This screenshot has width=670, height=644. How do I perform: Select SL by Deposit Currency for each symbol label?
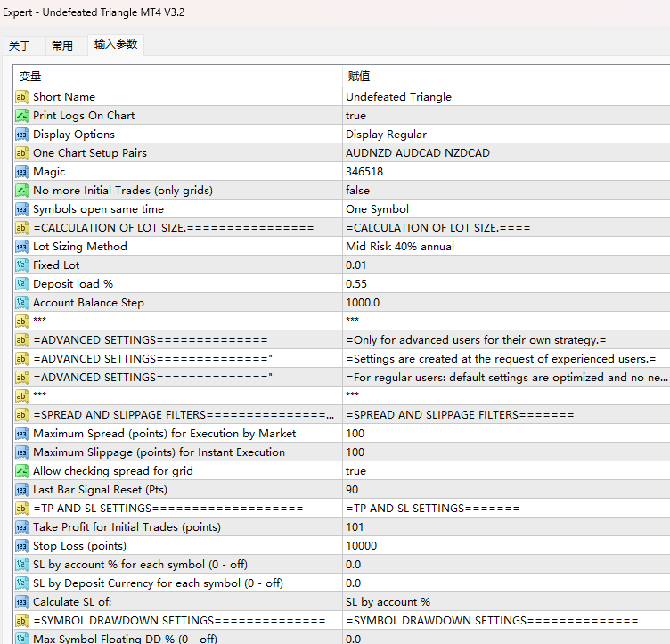(x=158, y=583)
